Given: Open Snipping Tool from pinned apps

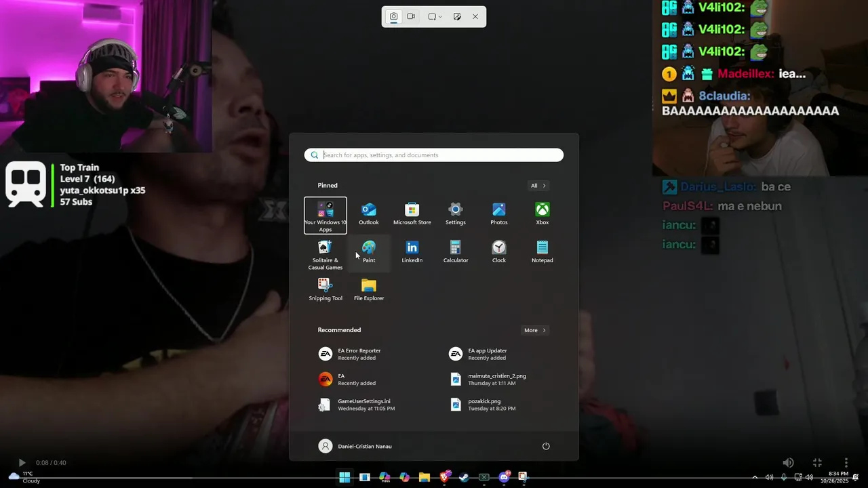Looking at the screenshot, I should (x=325, y=290).
